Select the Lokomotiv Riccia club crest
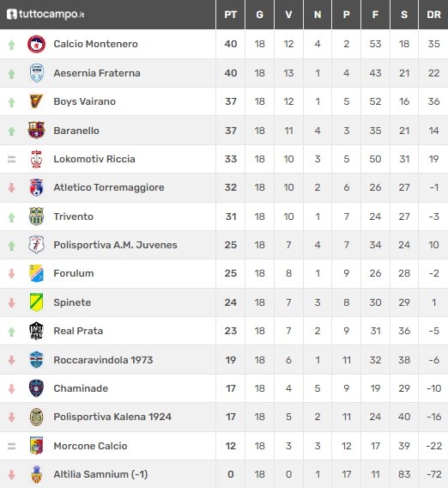 [x=36, y=159]
